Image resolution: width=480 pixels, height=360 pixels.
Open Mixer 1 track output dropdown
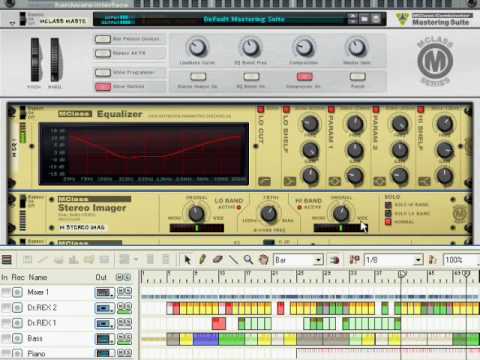tap(105, 293)
